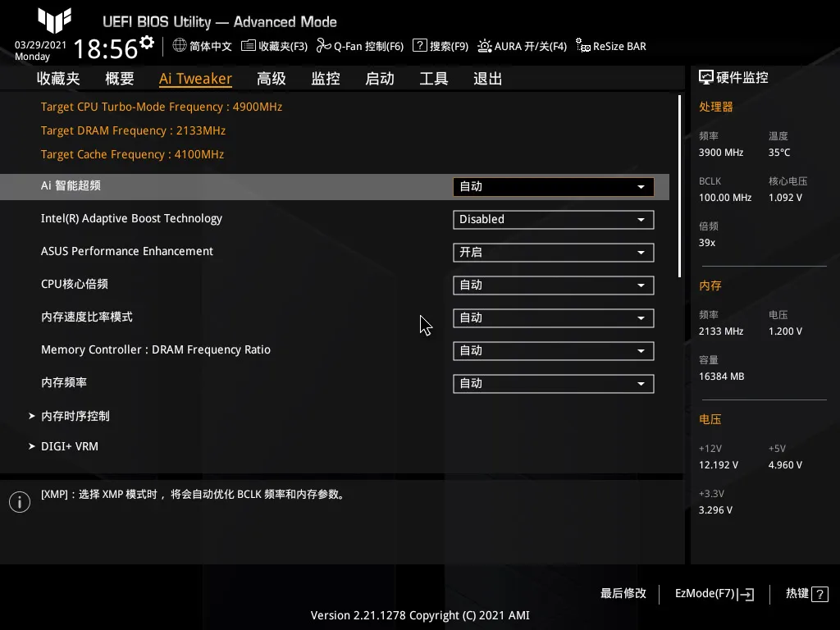Image resolution: width=840 pixels, height=630 pixels.
Task: Click the 39x multiplier value
Action: 707,243
